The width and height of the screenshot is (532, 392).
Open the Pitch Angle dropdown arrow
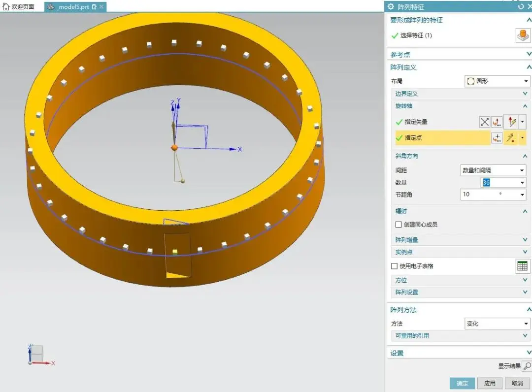click(x=522, y=195)
